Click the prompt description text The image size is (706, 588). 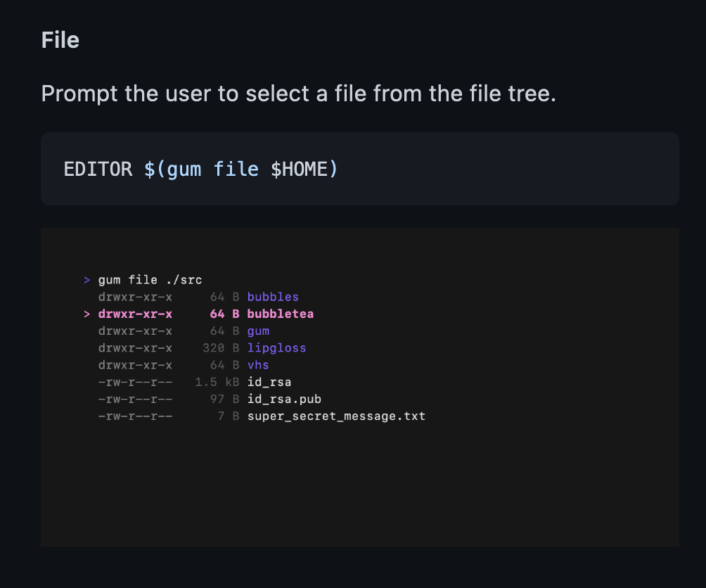[298, 93]
